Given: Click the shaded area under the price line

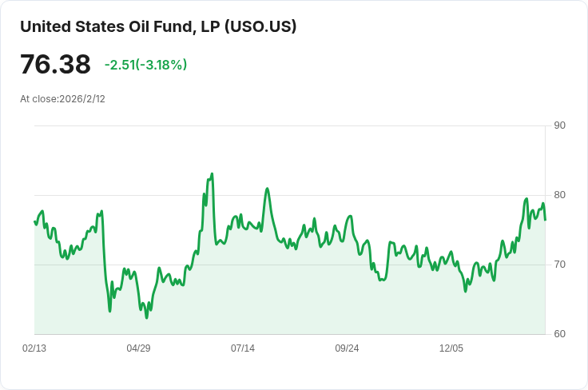Looking at the screenshot, I should coord(320,304).
